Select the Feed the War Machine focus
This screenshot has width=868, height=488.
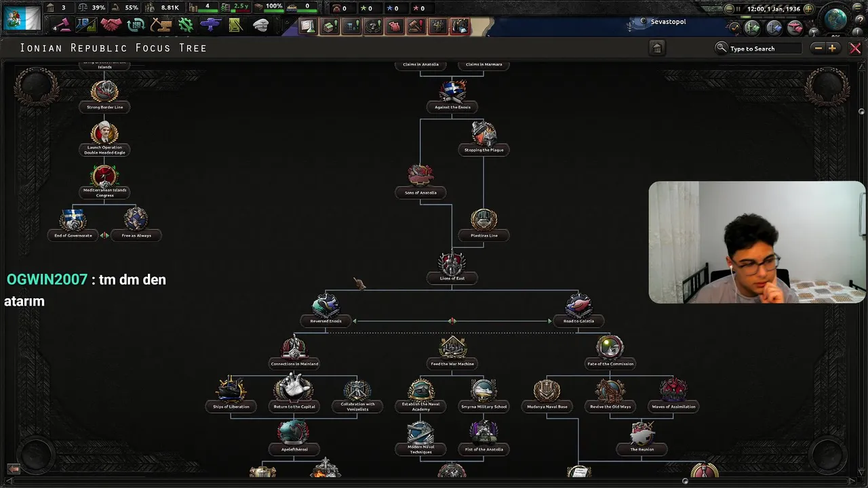point(452,352)
